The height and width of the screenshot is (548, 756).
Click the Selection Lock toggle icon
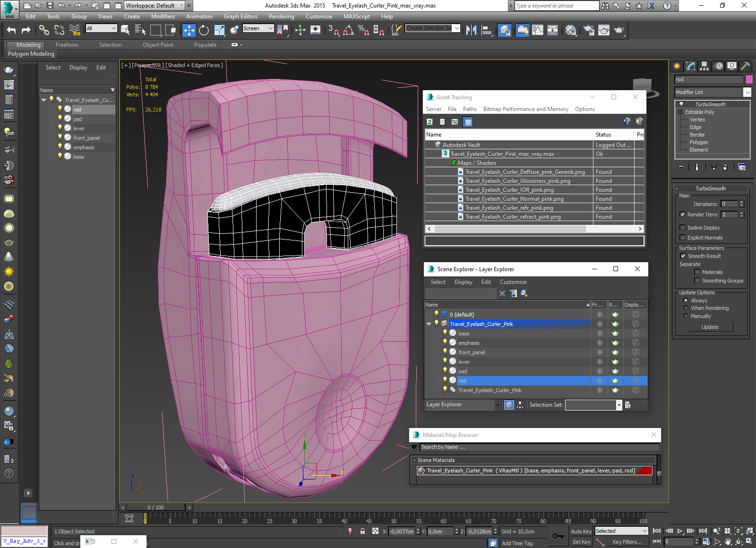pyautogui.click(x=362, y=531)
